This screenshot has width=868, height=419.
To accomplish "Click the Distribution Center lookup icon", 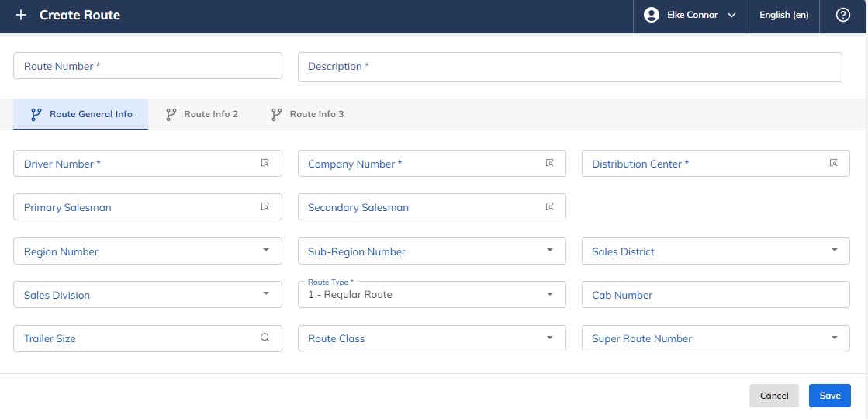I will click(x=834, y=163).
